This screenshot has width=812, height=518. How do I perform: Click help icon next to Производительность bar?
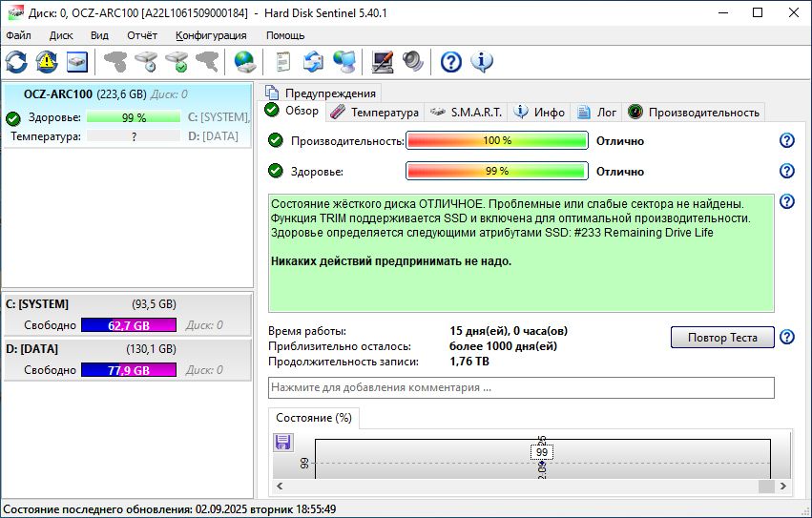787,140
